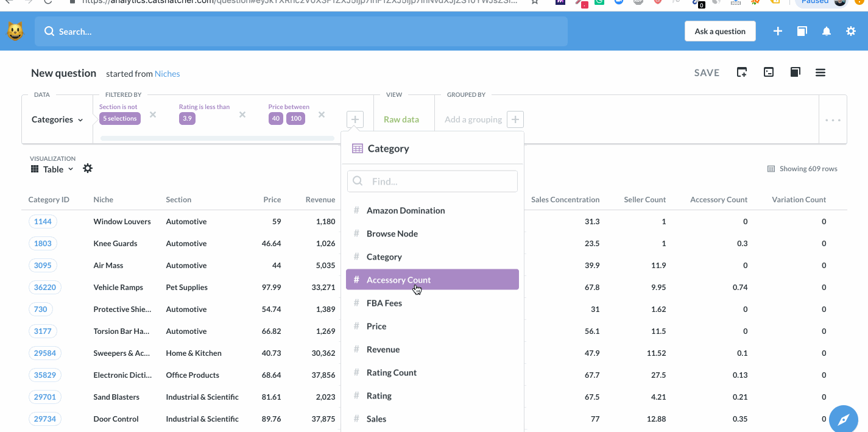Follow the Niches link
868x432 pixels.
click(x=167, y=74)
